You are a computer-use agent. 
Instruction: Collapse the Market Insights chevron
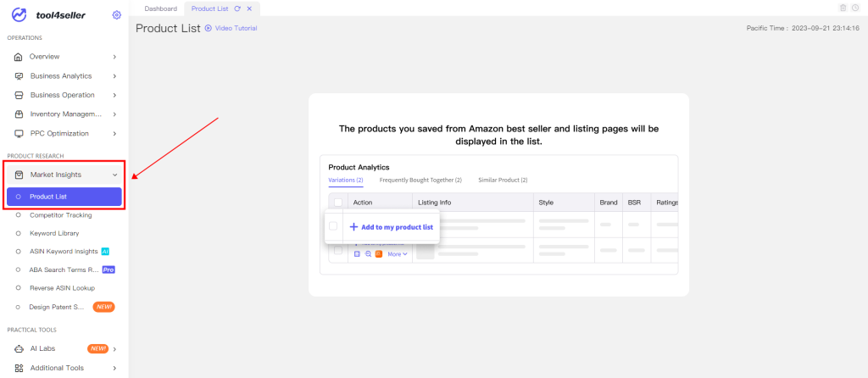click(x=114, y=175)
